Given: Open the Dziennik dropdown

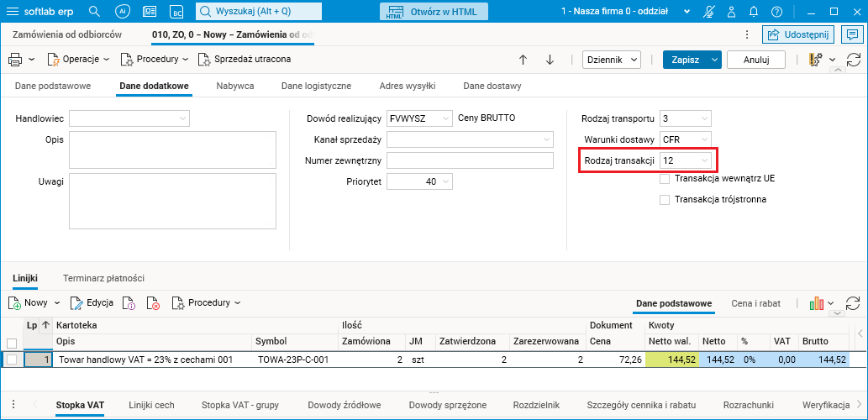Looking at the screenshot, I should 612,60.
